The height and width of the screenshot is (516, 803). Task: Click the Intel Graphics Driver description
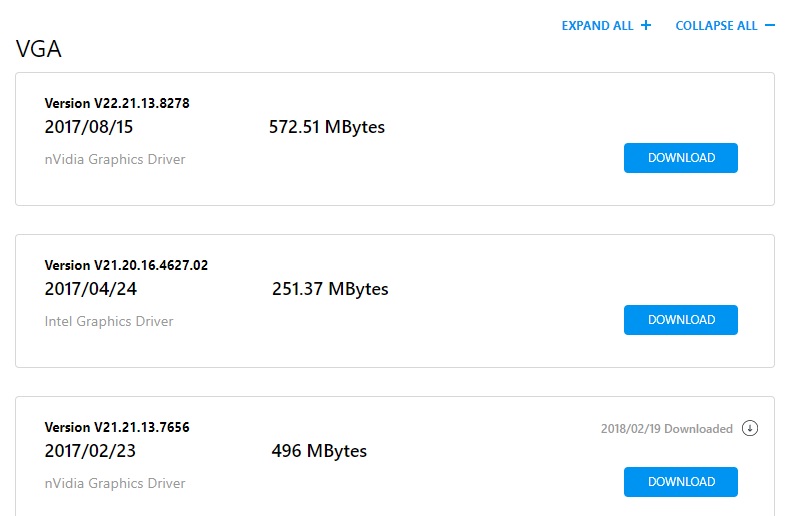pos(109,321)
